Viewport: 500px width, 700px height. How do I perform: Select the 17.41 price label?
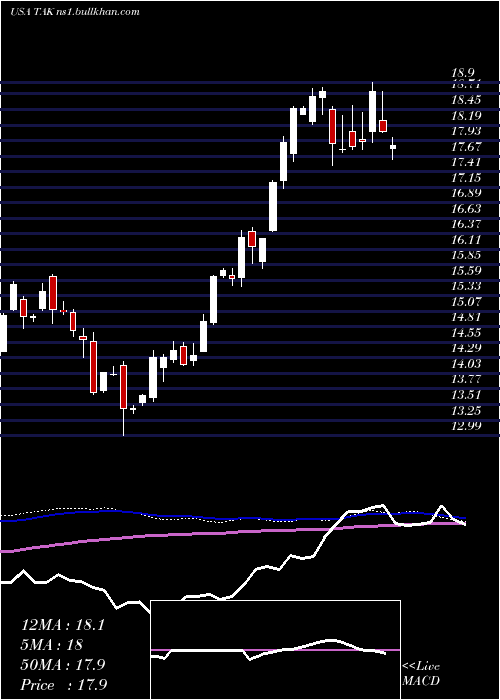point(466,162)
